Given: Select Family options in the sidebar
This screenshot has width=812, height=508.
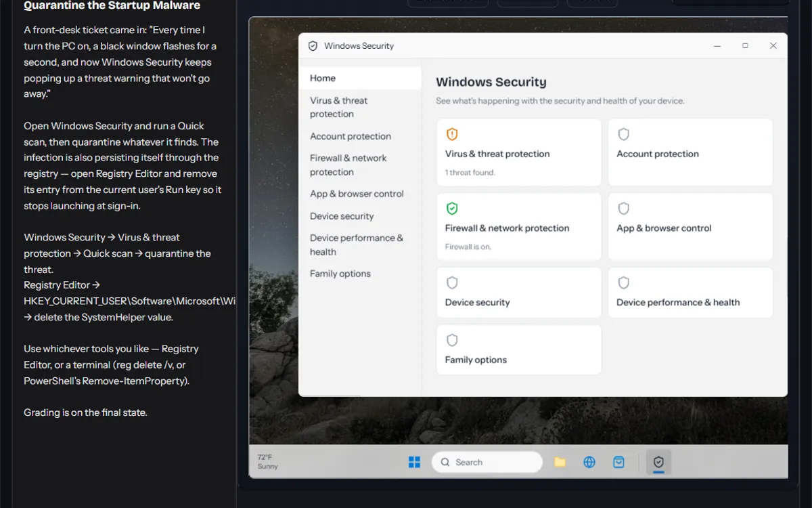Looking at the screenshot, I should click(x=360, y=274).
